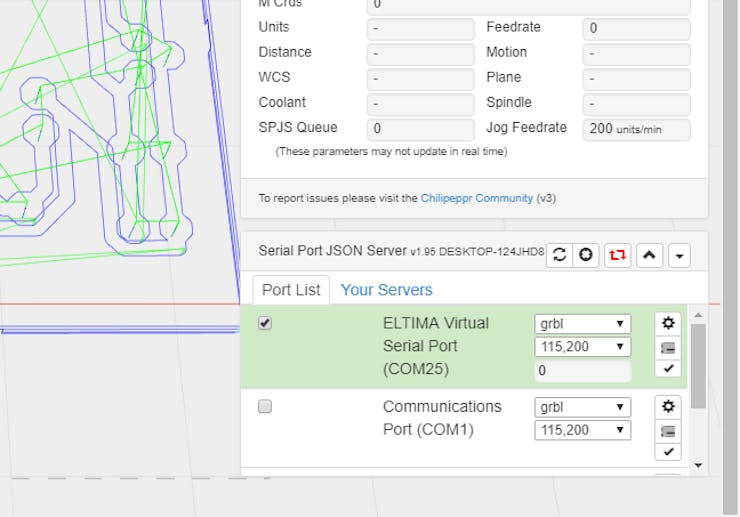The image size is (740, 517).
Task: Click the Spindle value field
Action: 636,104
